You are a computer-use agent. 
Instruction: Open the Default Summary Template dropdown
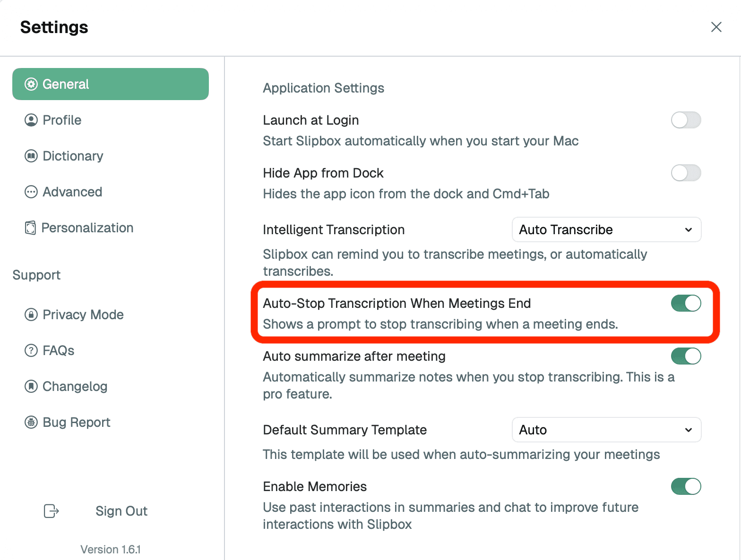coord(606,430)
